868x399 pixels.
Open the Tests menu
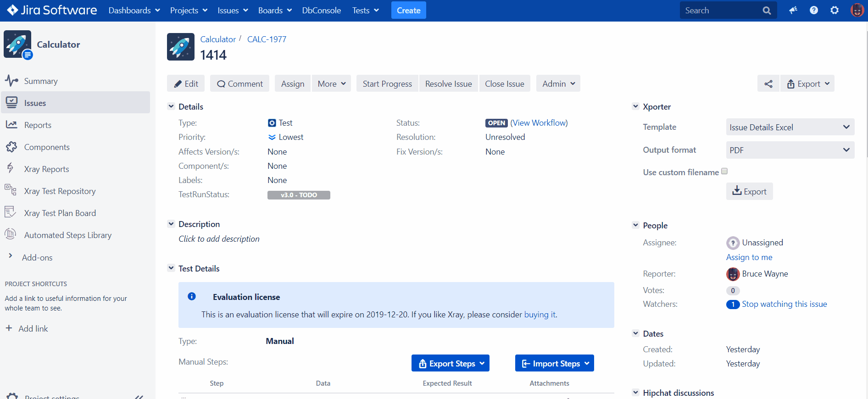pyautogui.click(x=365, y=11)
